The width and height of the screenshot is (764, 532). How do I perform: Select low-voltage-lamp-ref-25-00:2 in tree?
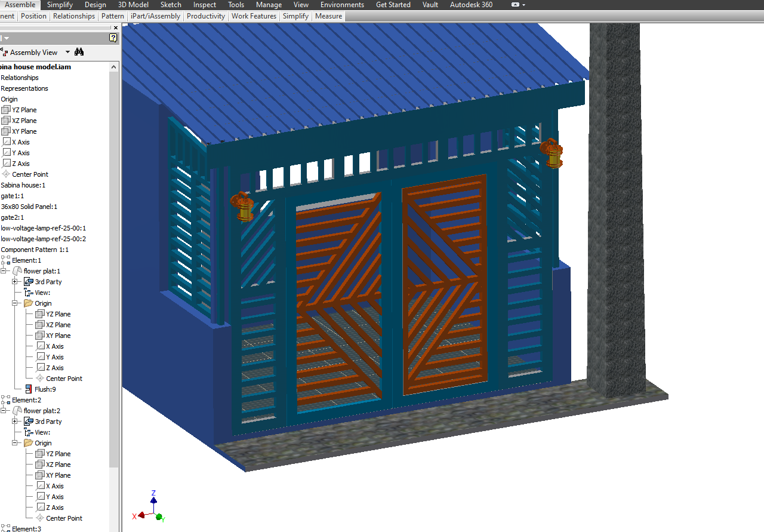coord(43,239)
